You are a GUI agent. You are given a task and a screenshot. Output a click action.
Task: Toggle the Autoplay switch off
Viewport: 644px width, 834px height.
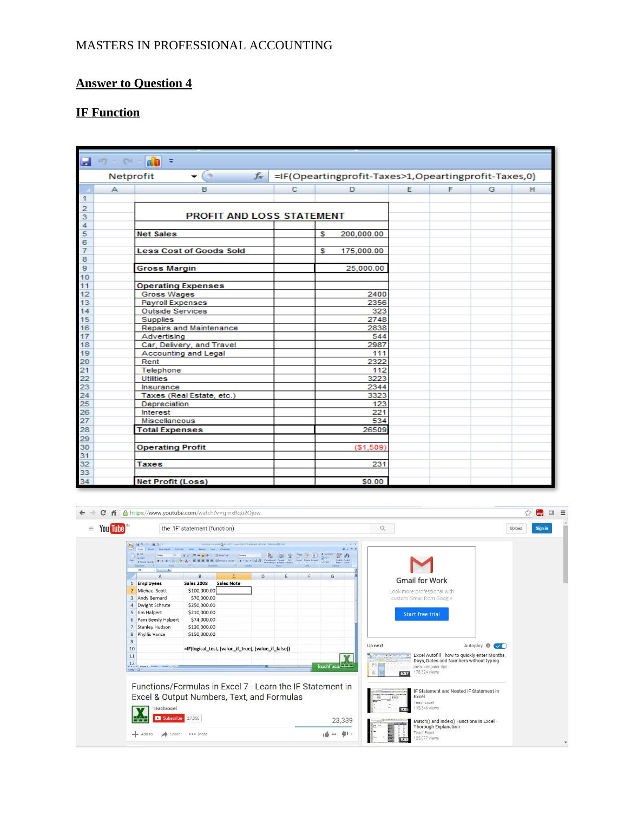[x=501, y=646]
